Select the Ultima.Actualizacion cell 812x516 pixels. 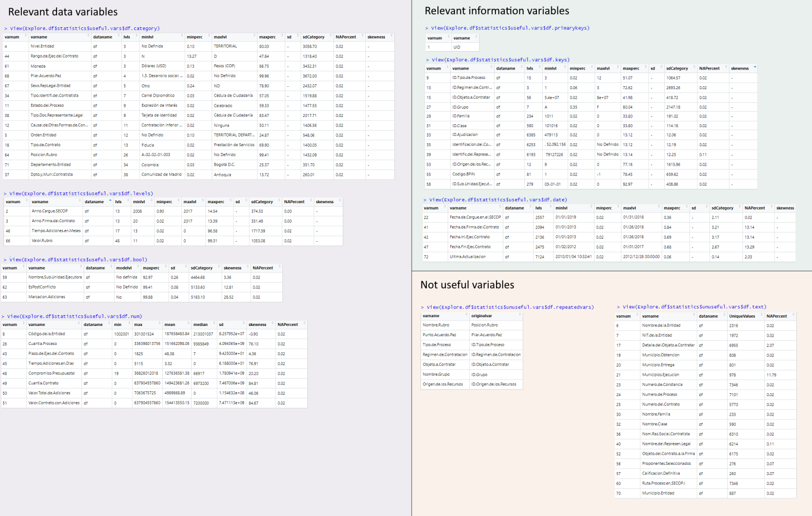[x=468, y=257]
